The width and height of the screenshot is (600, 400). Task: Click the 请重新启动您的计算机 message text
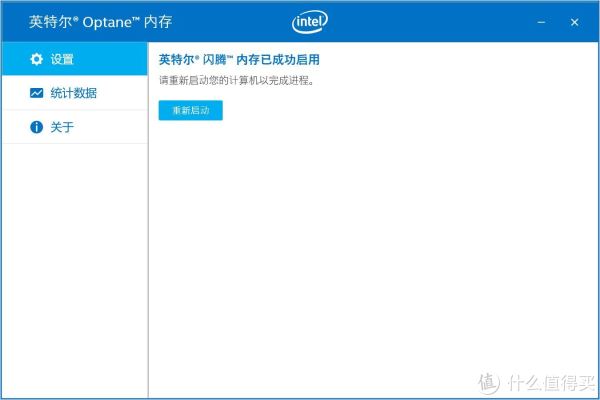click(236, 81)
